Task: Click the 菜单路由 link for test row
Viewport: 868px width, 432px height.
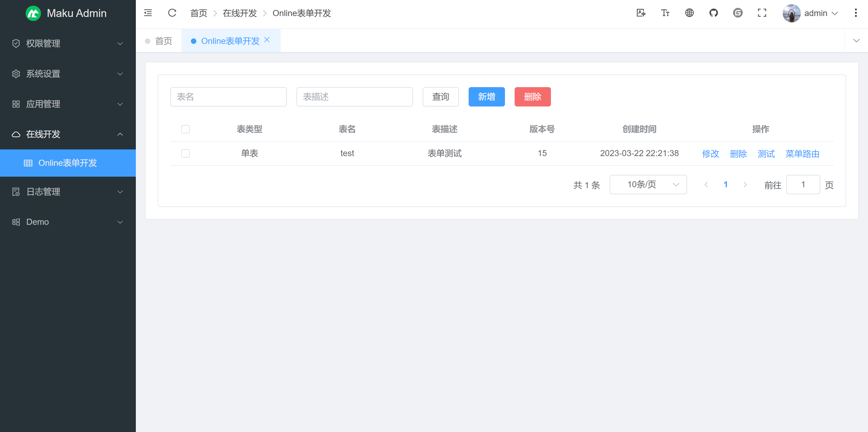Action: (802, 153)
